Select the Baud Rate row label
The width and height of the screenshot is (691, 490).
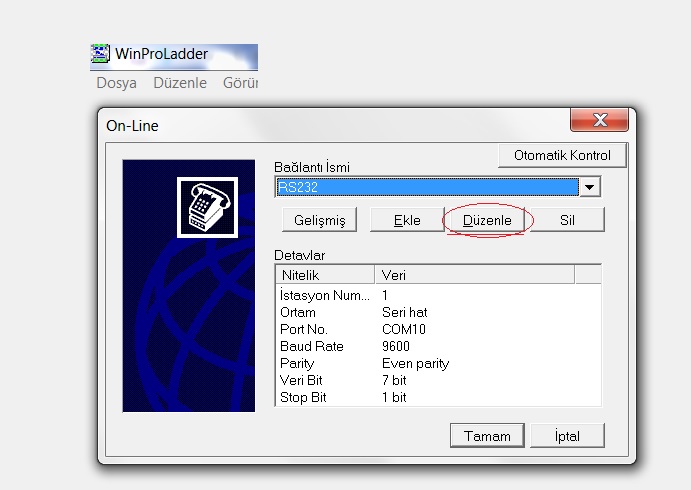312,346
